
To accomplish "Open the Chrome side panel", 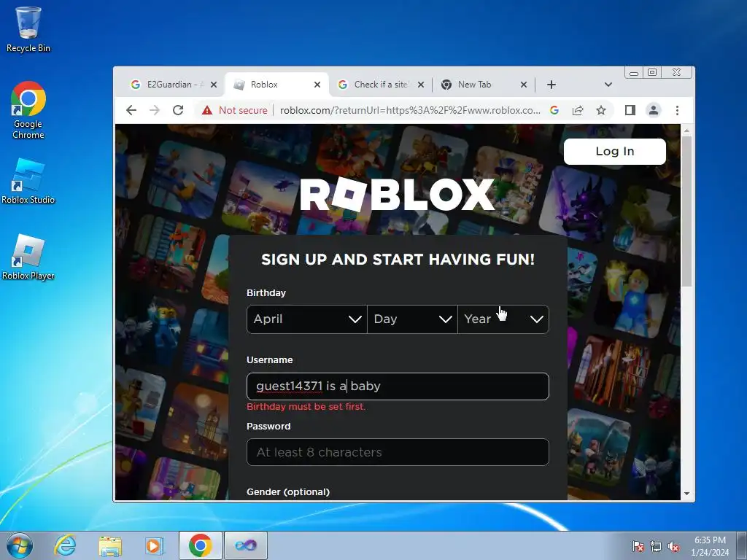I will coord(630,111).
